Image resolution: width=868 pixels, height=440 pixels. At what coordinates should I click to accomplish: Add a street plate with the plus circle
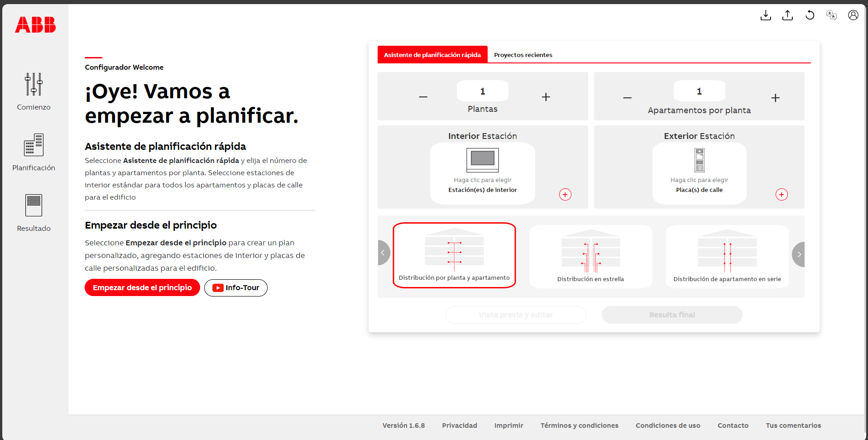point(782,194)
